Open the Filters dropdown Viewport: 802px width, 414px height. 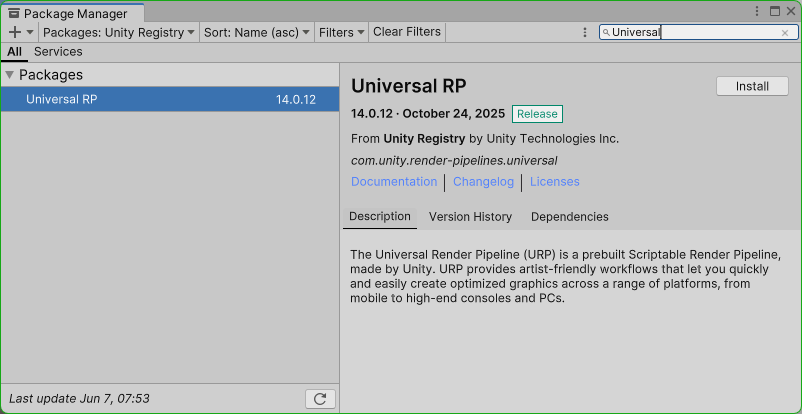341,32
